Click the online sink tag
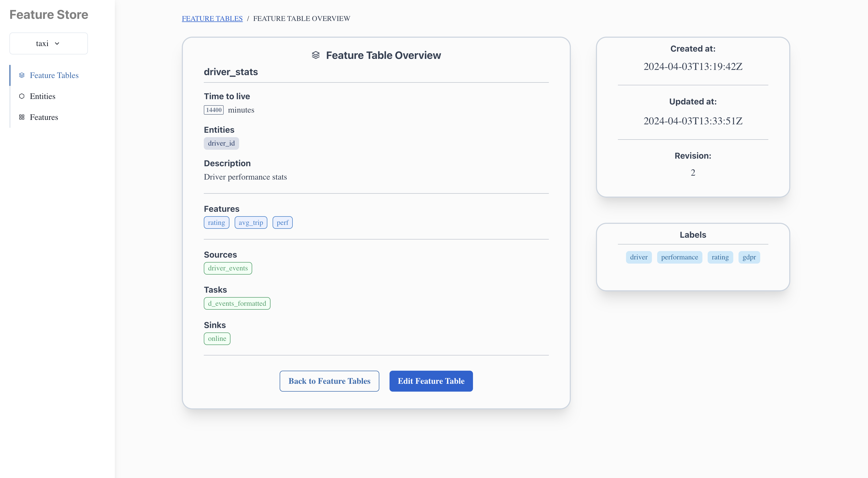The height and width of the screenshot is (478, 868). coord(217,338)
